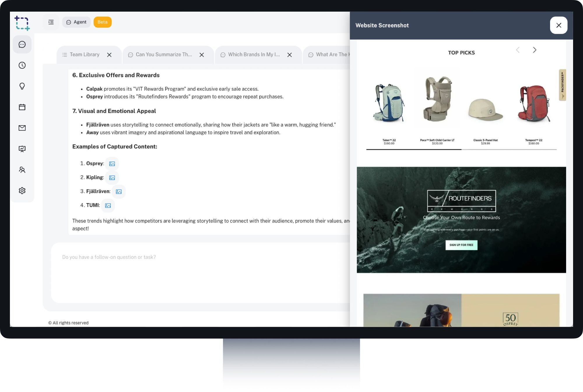Click the '© All rights reserved' footer text

point(68,323)
